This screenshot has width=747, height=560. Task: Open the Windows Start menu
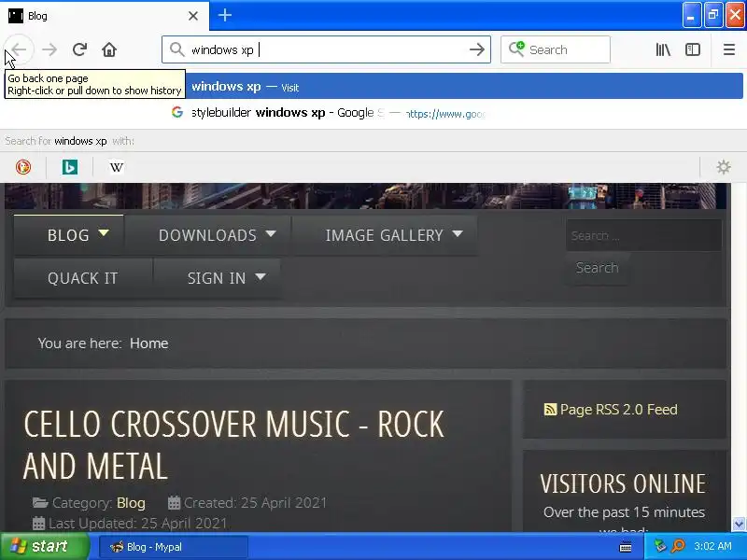[x=45, y=546]
